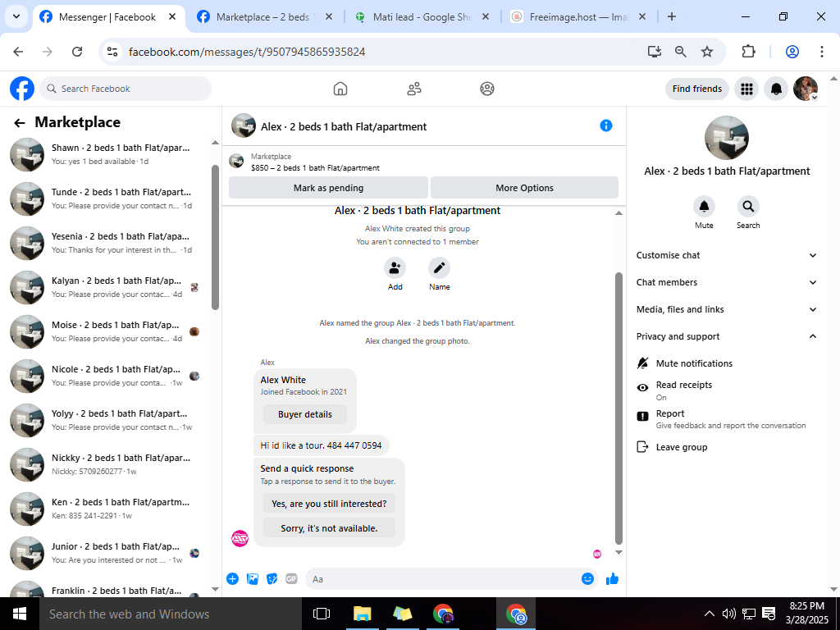This screenshot has height=630, width=840.
Task: Reload page with the browser refresh icon
Action: pos(77,52)
